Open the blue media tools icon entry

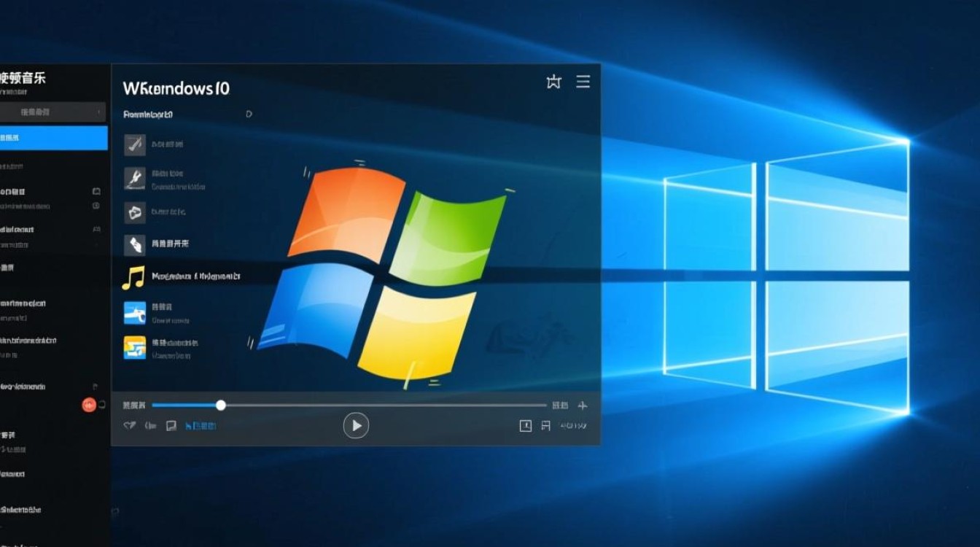coord(133,314)
